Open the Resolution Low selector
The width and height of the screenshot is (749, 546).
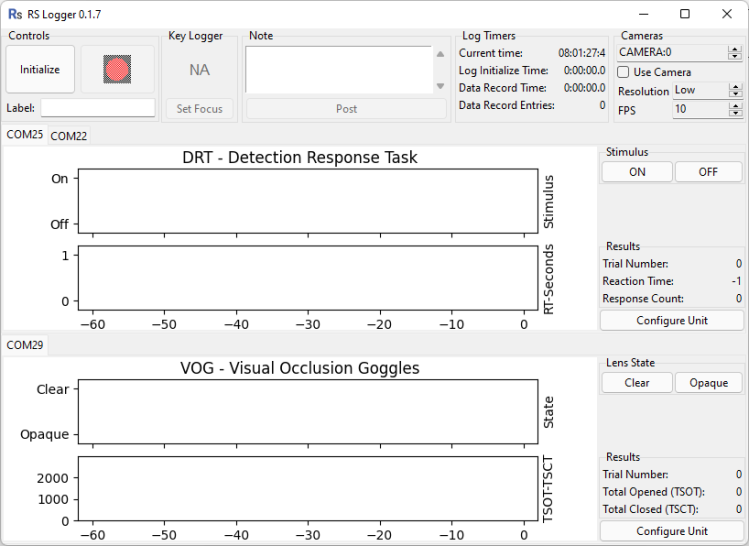click(700, 90)
